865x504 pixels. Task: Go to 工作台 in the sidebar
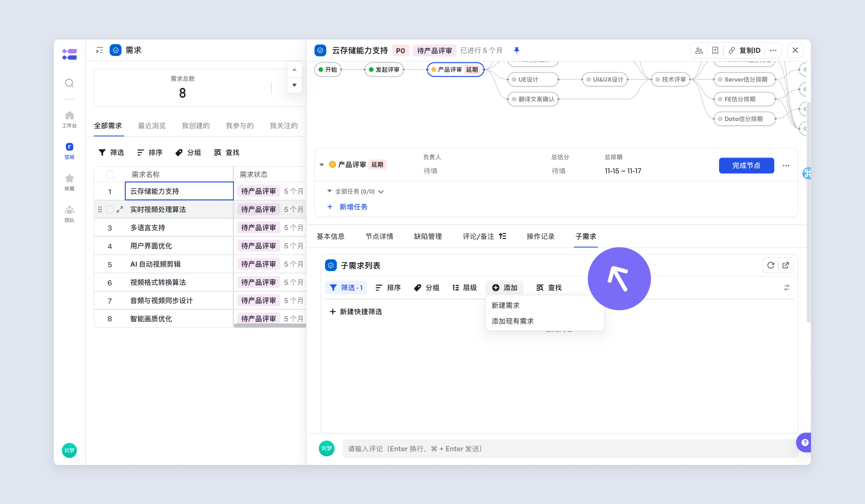(x=69, y=120)
